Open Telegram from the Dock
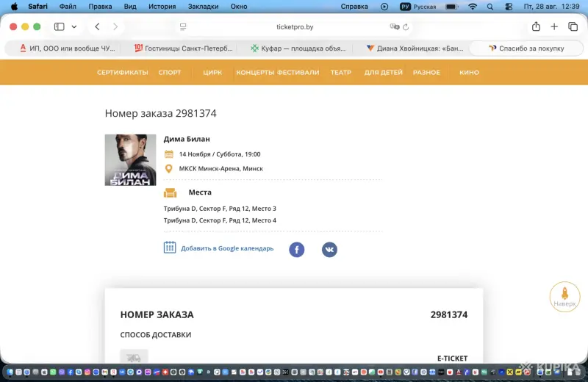 tap(130, 372)
